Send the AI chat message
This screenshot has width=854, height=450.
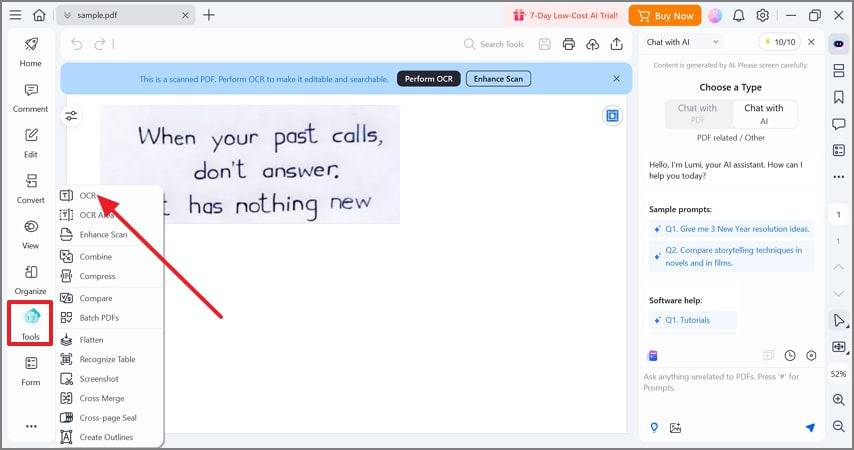coord(810,428)
